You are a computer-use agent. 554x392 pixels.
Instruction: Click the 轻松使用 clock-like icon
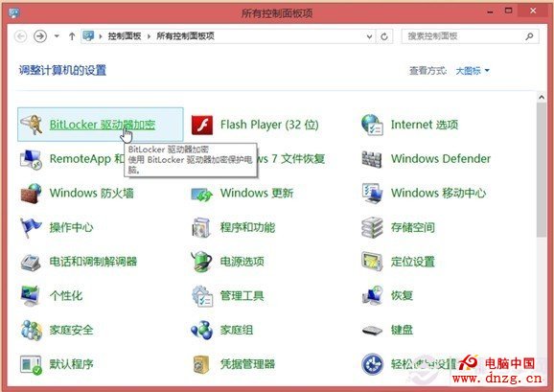point(373,364)
